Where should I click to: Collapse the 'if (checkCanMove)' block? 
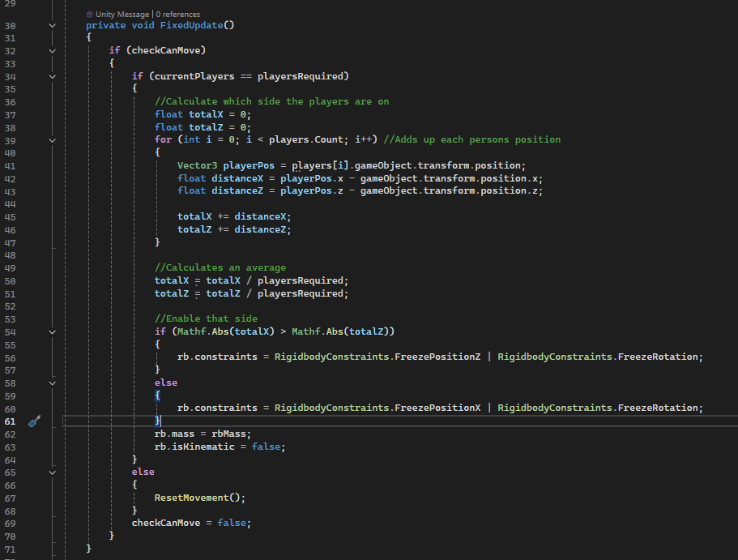click(x=53, y=50)
